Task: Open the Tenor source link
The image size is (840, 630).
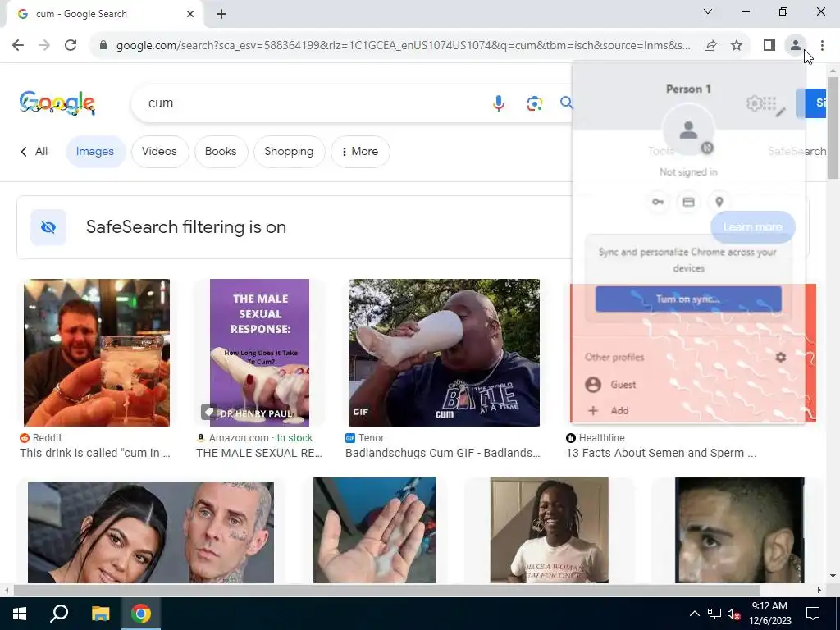Action: coord(365,438)
